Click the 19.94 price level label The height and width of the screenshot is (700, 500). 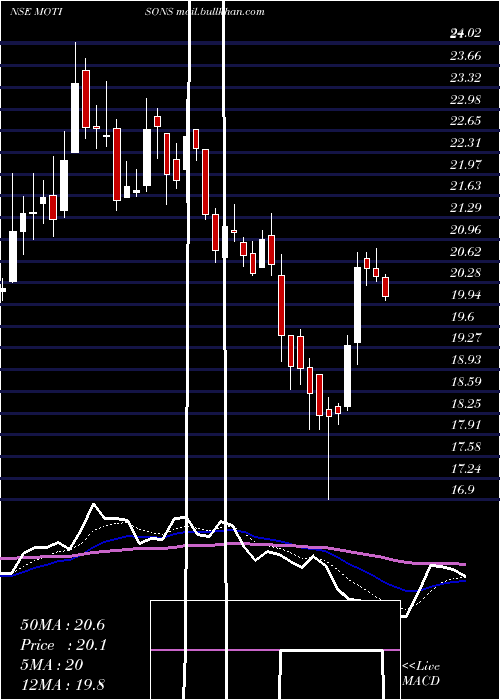(466, 295)
